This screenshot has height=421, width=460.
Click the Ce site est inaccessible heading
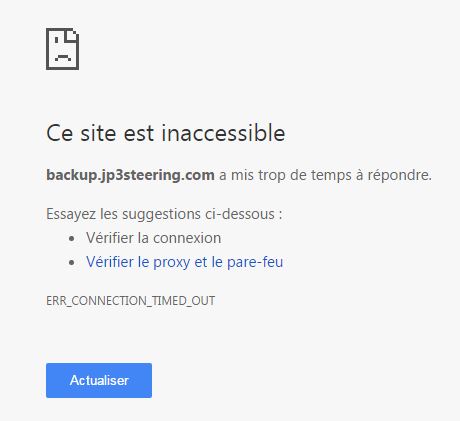pyautogui.click(x=166, y=133)
